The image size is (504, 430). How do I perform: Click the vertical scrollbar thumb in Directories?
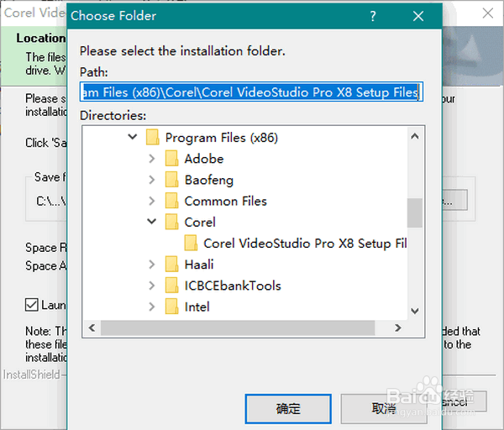click(x=415, y=212)
